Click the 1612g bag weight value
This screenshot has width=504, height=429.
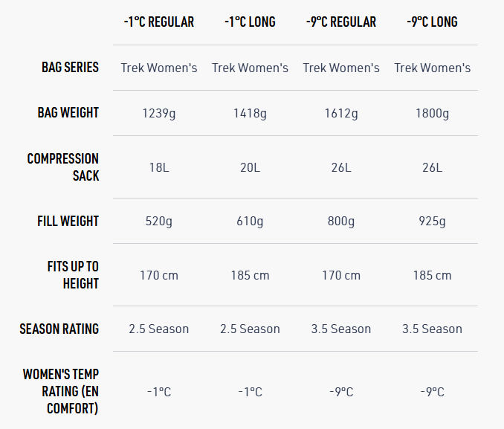coord(341,114)
